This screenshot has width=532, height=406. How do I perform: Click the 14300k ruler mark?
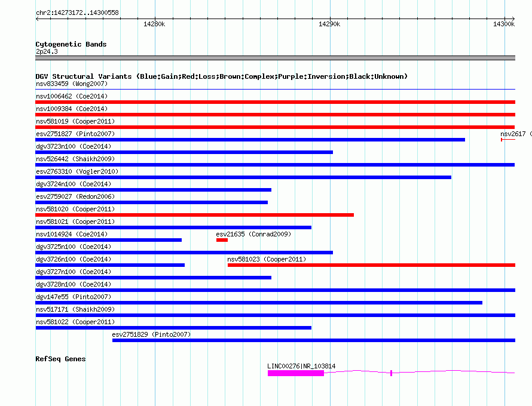click(x=504, y=24)
